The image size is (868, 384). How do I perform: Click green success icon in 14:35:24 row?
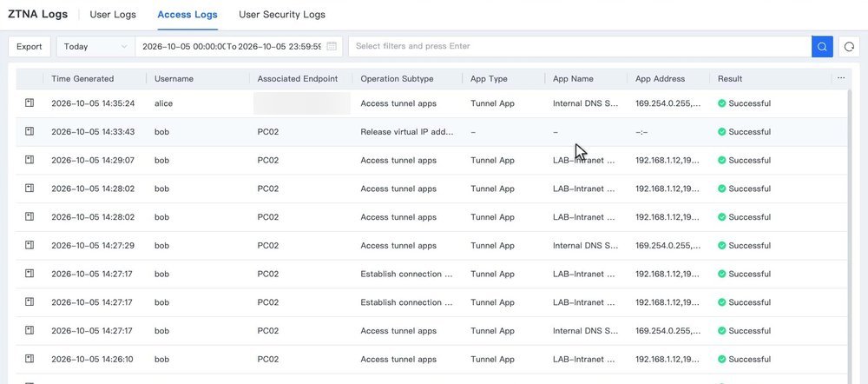coord(722,103)
